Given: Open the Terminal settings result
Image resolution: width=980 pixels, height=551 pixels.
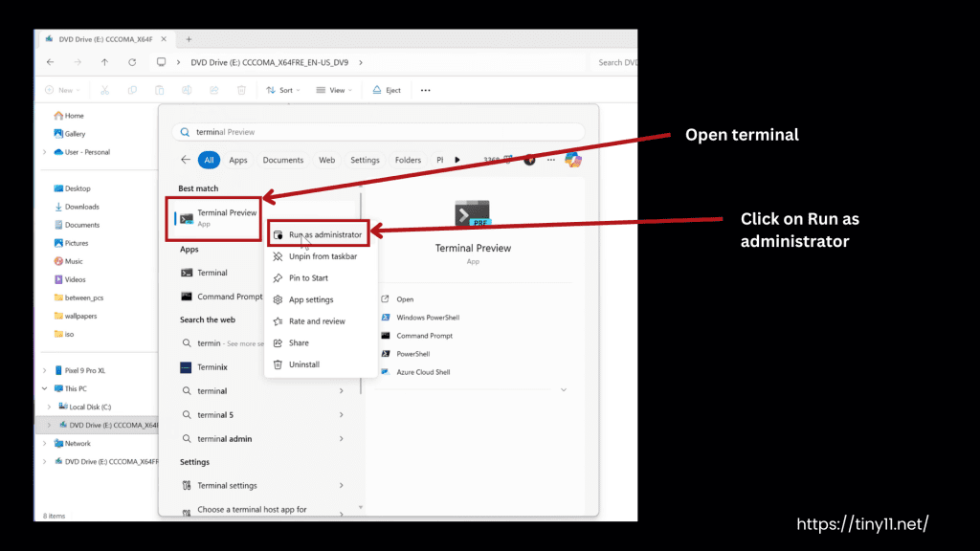Looking at the screenshot, I should click(x=227, y=486).
